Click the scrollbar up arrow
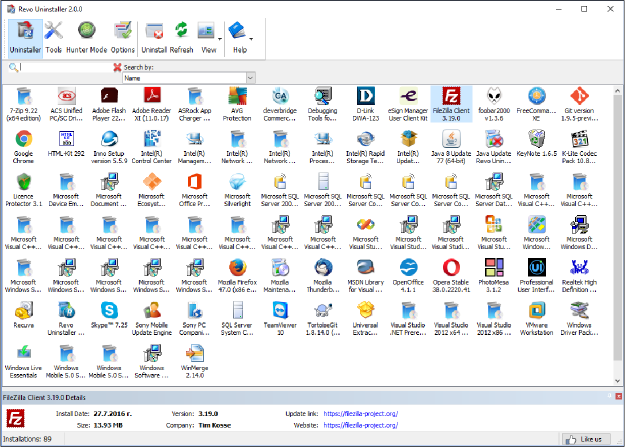625x447 pixels. 617,91
